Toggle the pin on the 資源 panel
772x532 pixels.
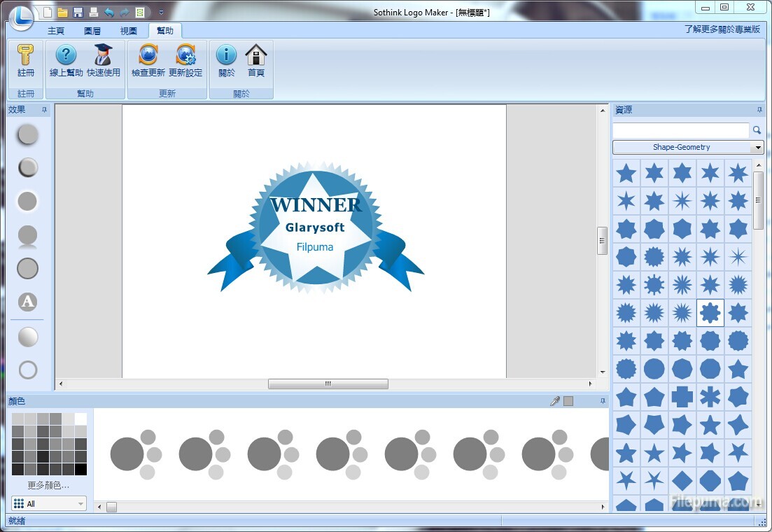(759, 110)
